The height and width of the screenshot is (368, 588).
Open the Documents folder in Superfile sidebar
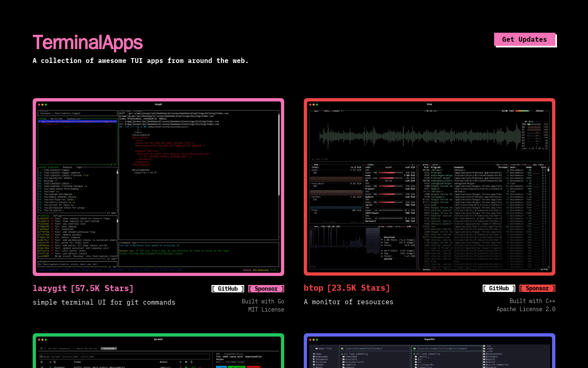[x=321, y=359]
